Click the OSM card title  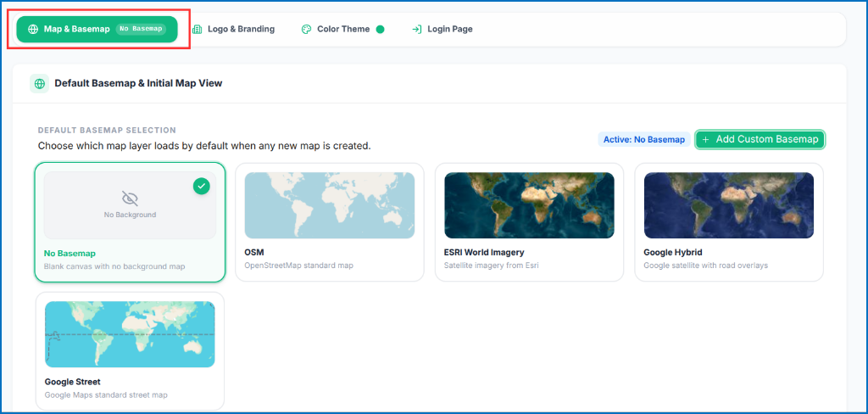click(x=254, y=252)
